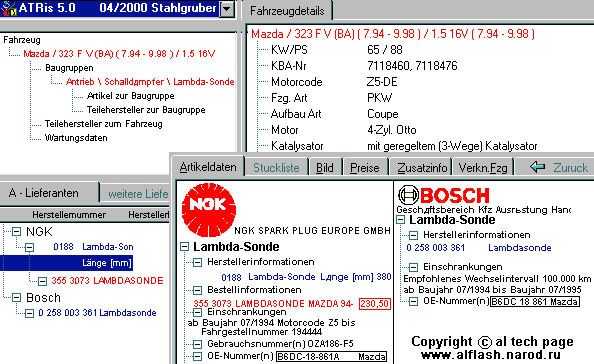Click the price box 230,50

375,304
